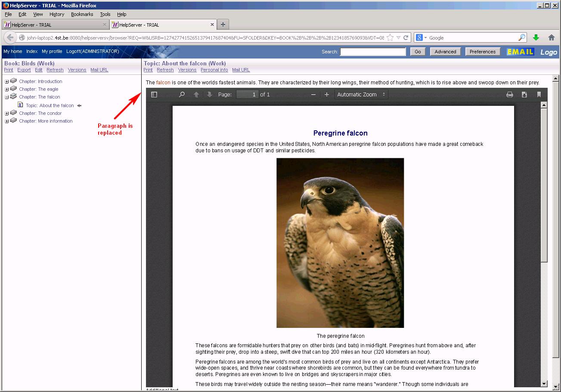Reload page with refresh arrow

tap(406, 37)
